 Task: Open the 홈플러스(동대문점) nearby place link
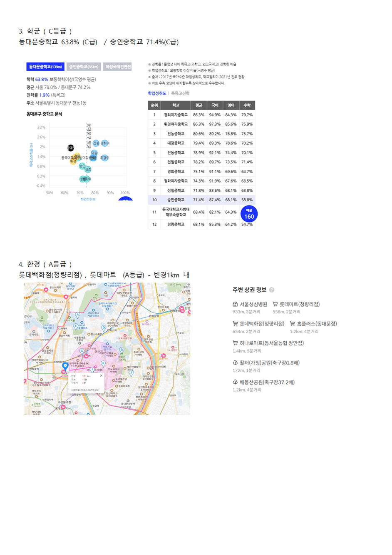pyautogui.click(x=317, y=323)
